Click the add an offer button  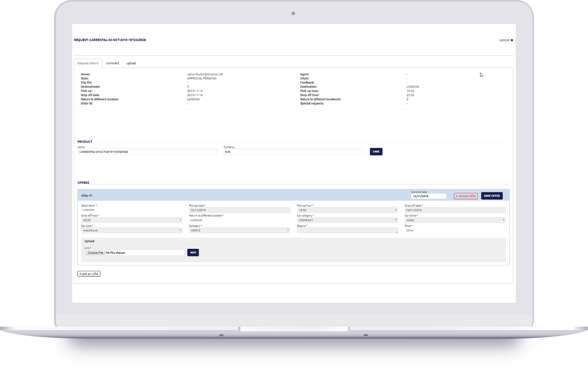[x=89, y=274]
